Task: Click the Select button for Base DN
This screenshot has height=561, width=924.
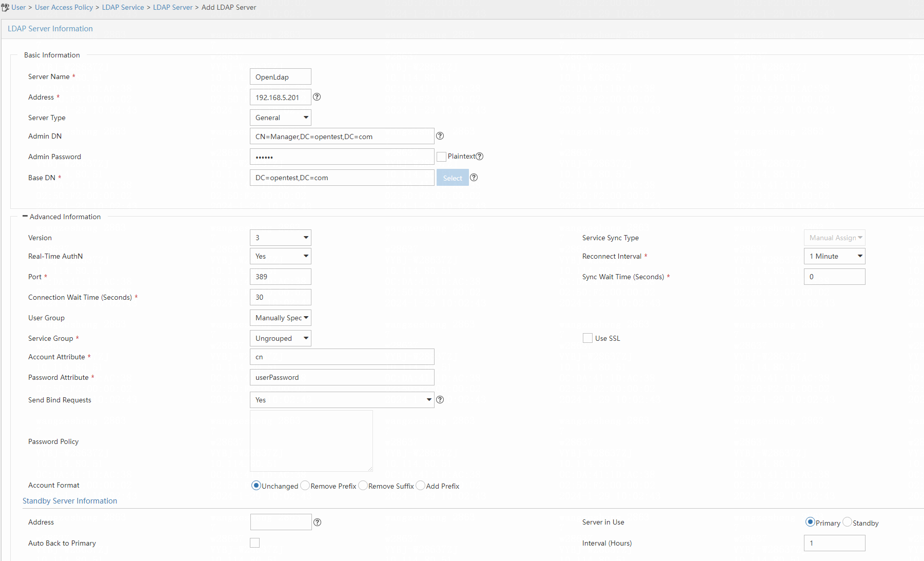Action: coord(453,178)
